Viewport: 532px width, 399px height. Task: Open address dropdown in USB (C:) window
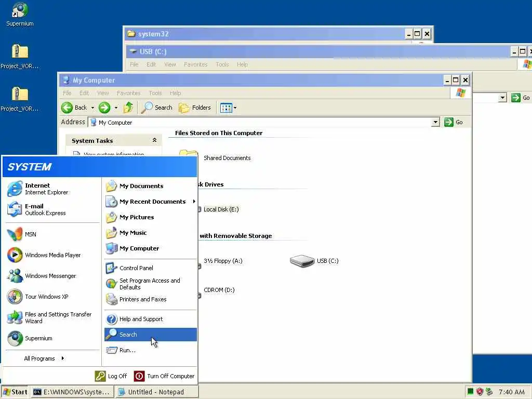pos(502,98)
